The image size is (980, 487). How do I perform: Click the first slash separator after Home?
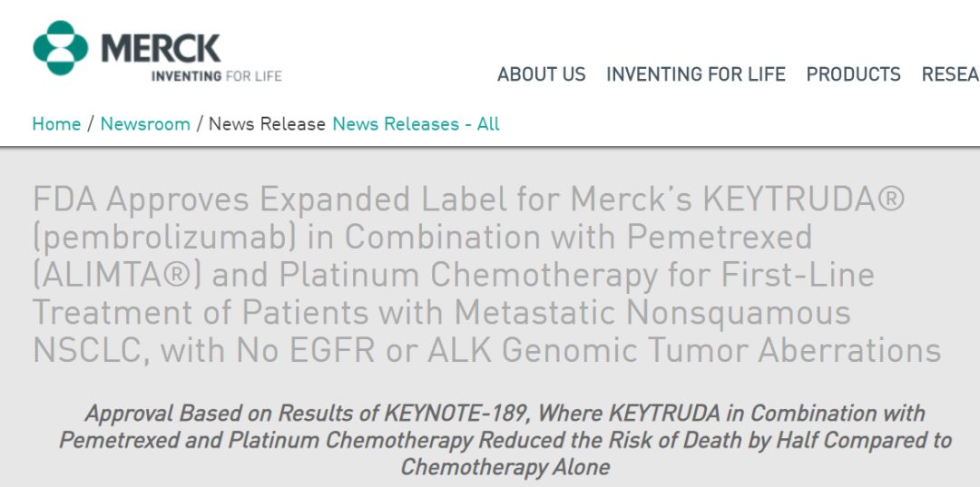pos(91,124)
